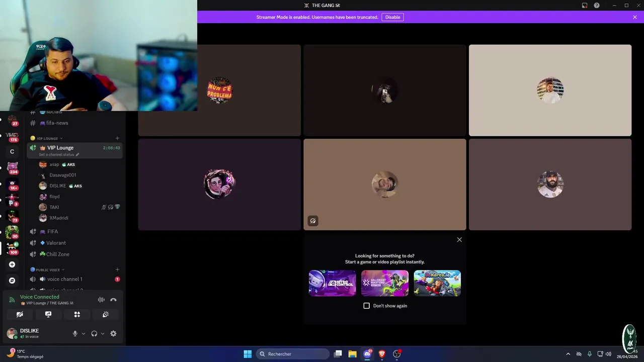Open server icon with 175 badge

pyautogui.click(x=12, y=136)
